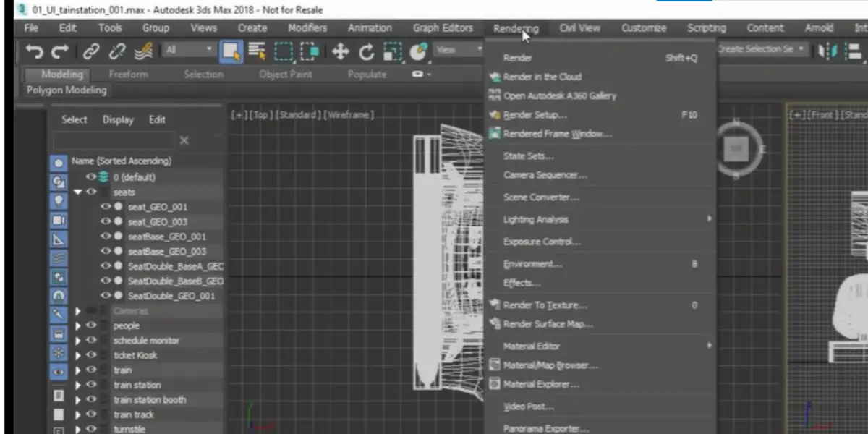Click the scene explorer search field

tap(114, 140)
